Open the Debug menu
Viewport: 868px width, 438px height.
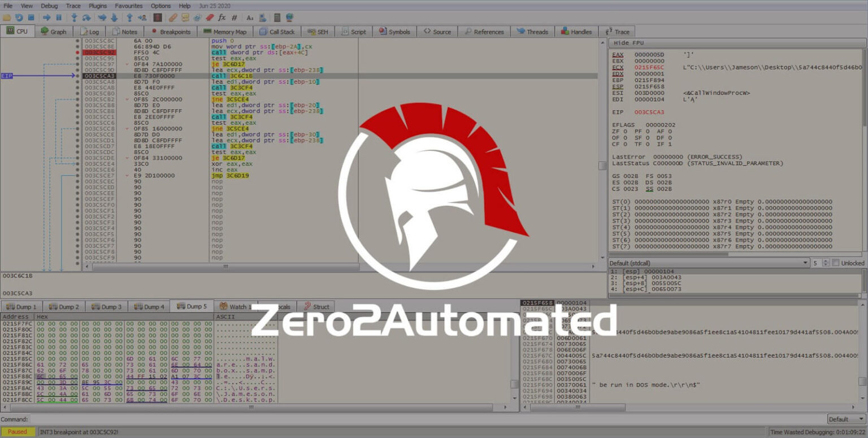click(x=49, y=6)
